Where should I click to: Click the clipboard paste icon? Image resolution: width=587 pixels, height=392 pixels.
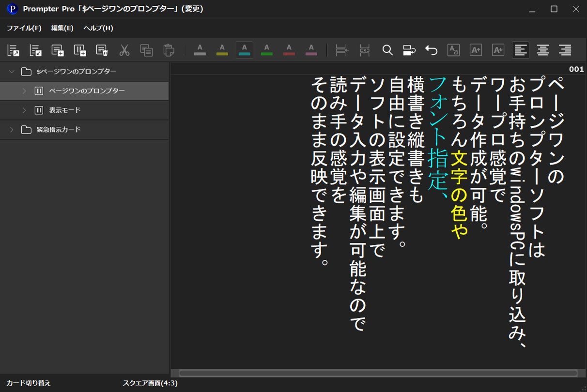(169, 50)
